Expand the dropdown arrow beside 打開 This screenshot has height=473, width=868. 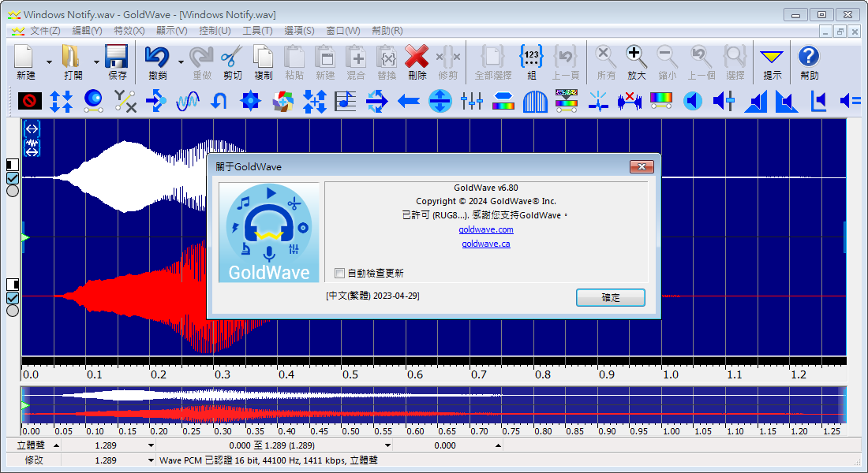point(96,62)
